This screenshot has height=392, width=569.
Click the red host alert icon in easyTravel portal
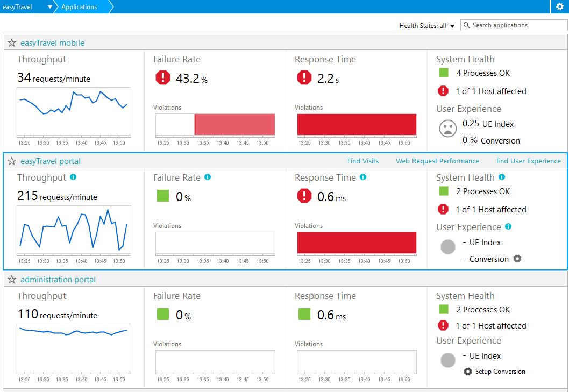point(443,209)
